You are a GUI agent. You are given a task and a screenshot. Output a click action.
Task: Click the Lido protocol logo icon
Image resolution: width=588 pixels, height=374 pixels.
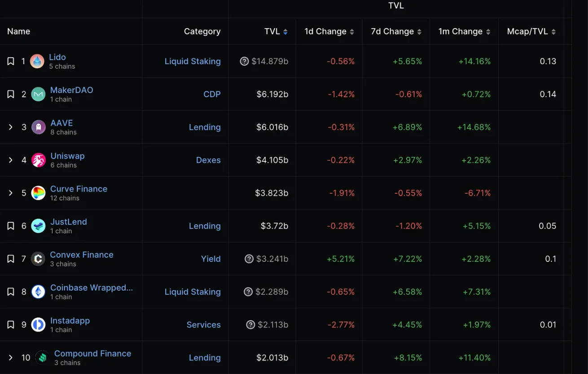[37, 61]
